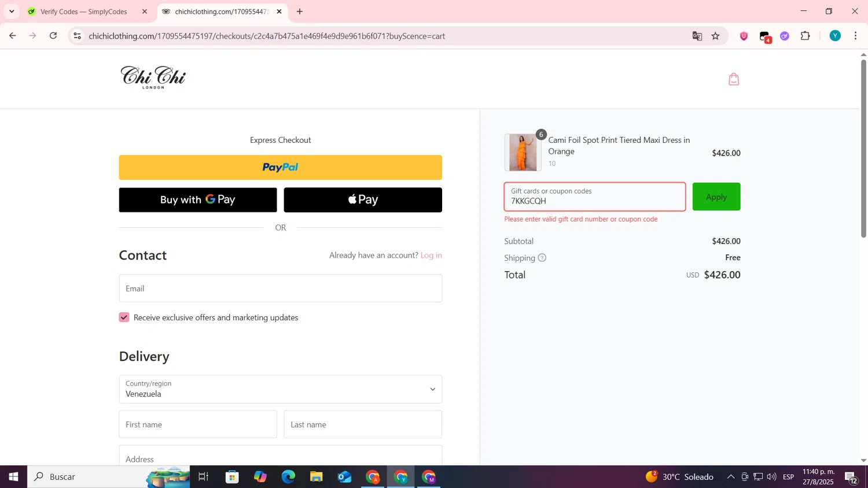This screenshot has width=868, height=488.
Task: Go back with browser back arrow
Action: tap(12, 36)
